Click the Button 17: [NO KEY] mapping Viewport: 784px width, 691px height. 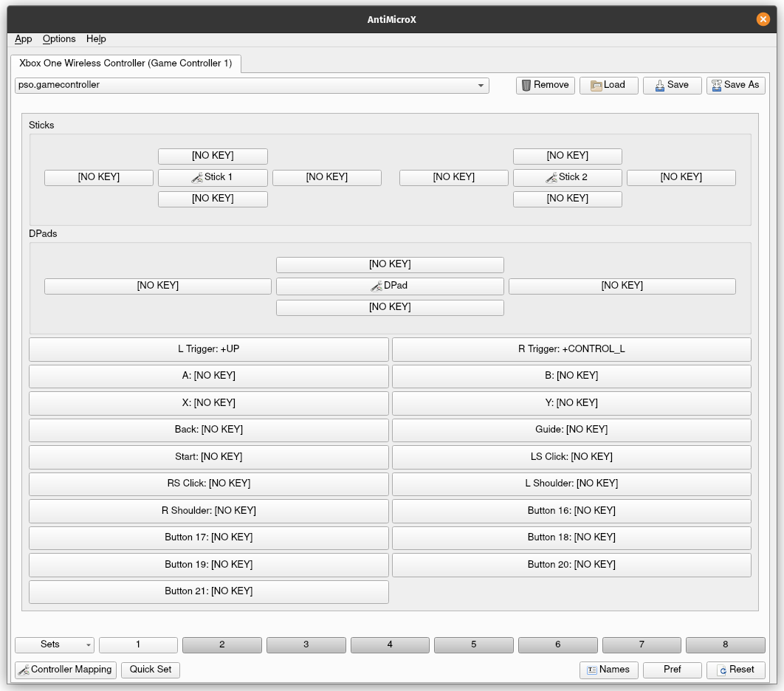pos(209,537)
